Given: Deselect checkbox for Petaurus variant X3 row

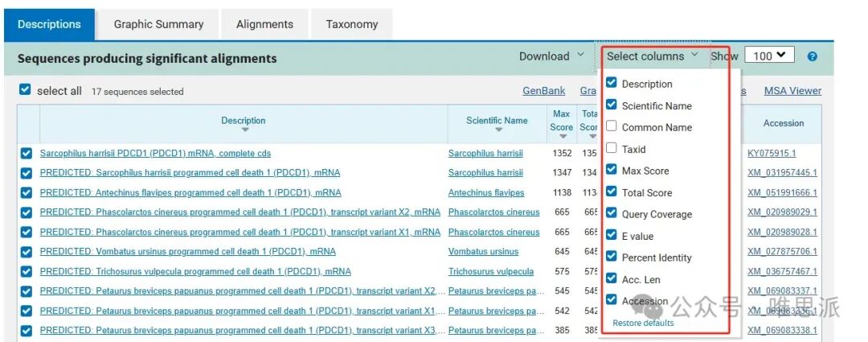Looking at the screenshot, I should click(x=26, y=331).
